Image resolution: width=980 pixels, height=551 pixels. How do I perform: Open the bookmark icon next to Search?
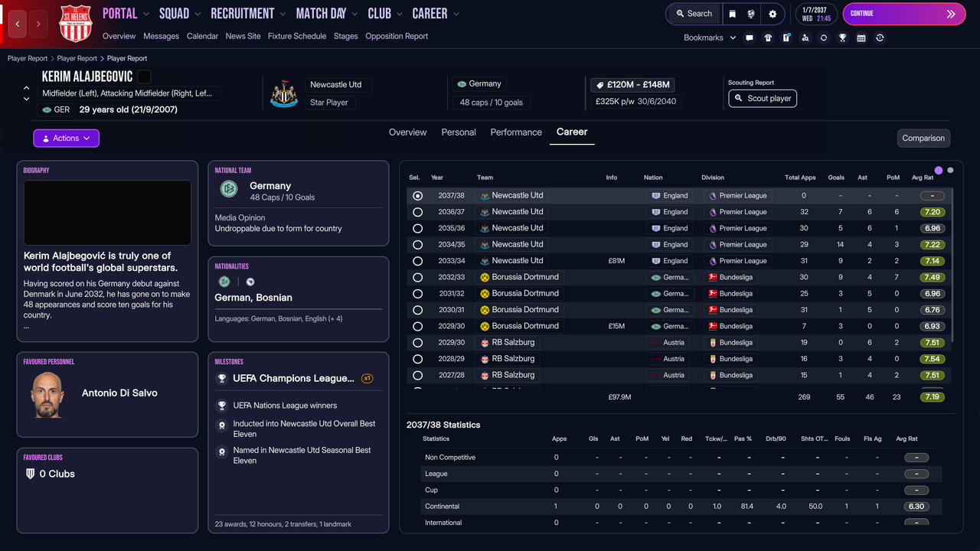[x=732, y=14]
